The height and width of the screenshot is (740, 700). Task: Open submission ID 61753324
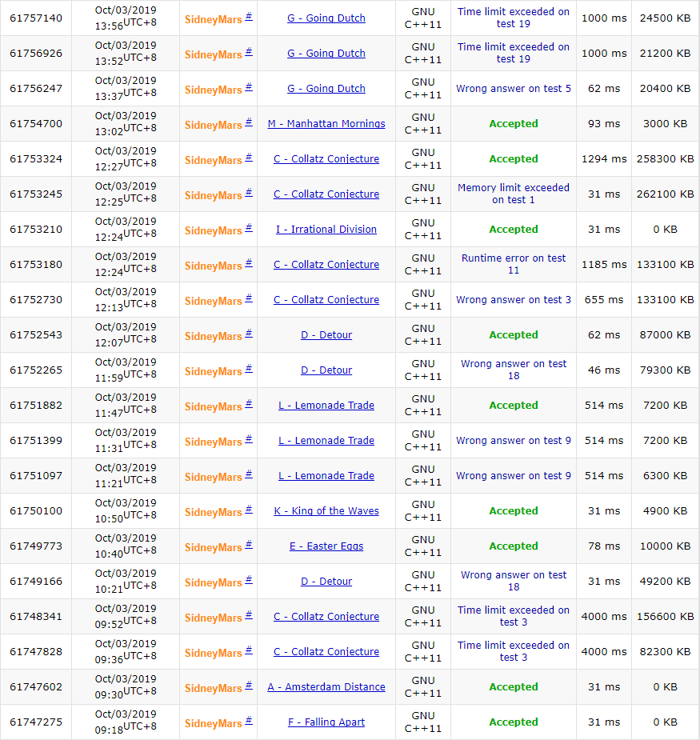pos(36,159)
